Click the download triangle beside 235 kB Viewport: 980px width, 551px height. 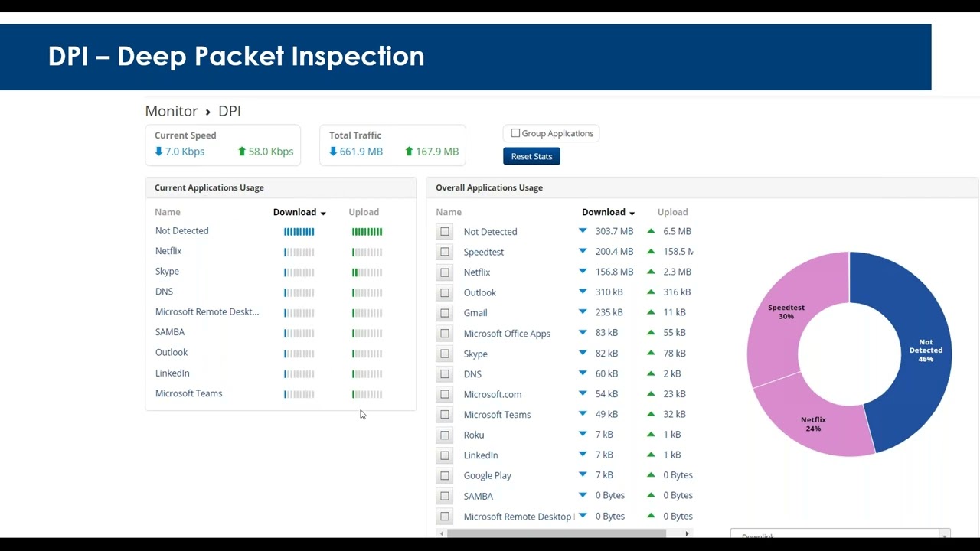[x=583, y=311]
